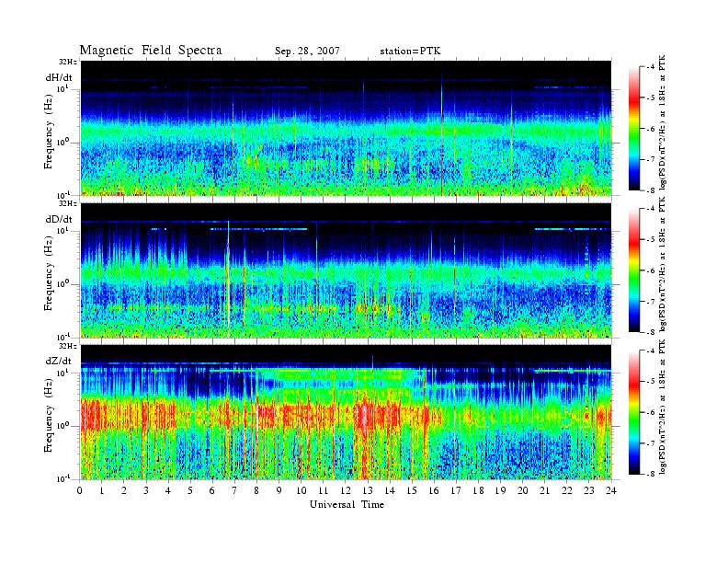
Task: Click the "-7" tick on dD/dt colorbar
Action: [x=651, y=302]
